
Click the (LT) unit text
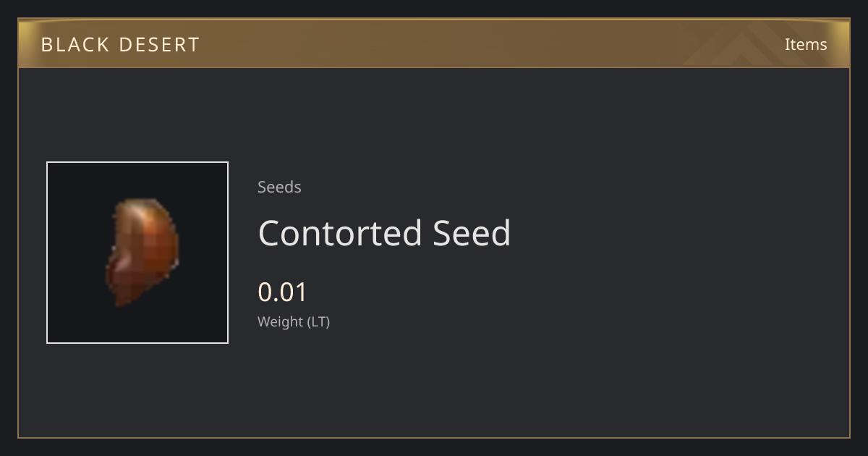click(x=319, y=321)
